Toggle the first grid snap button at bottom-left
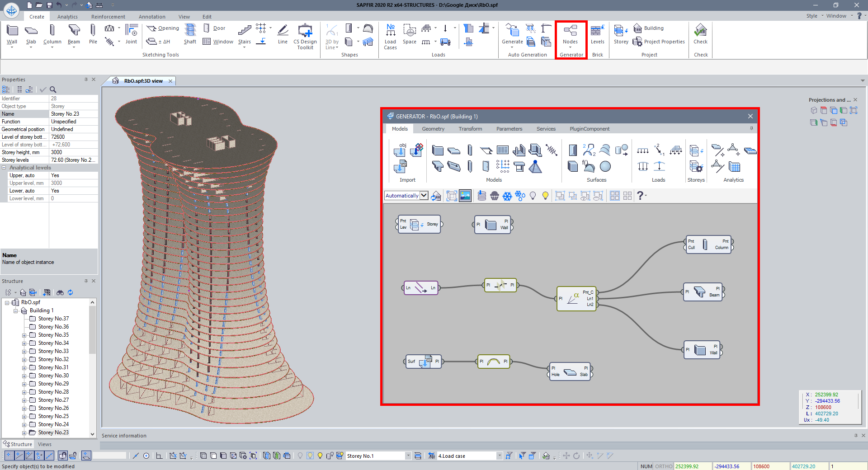Screen dimensions: 868x470 pos(9,456)
